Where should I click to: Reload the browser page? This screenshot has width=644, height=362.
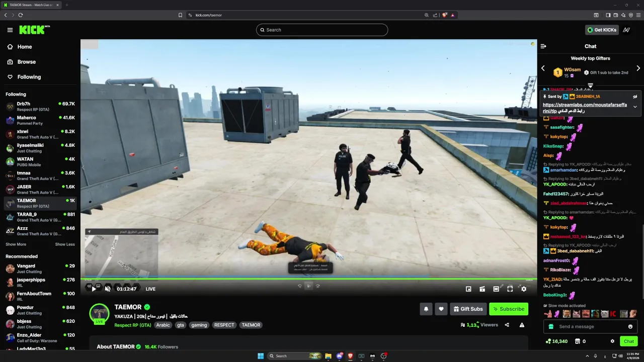21,15
